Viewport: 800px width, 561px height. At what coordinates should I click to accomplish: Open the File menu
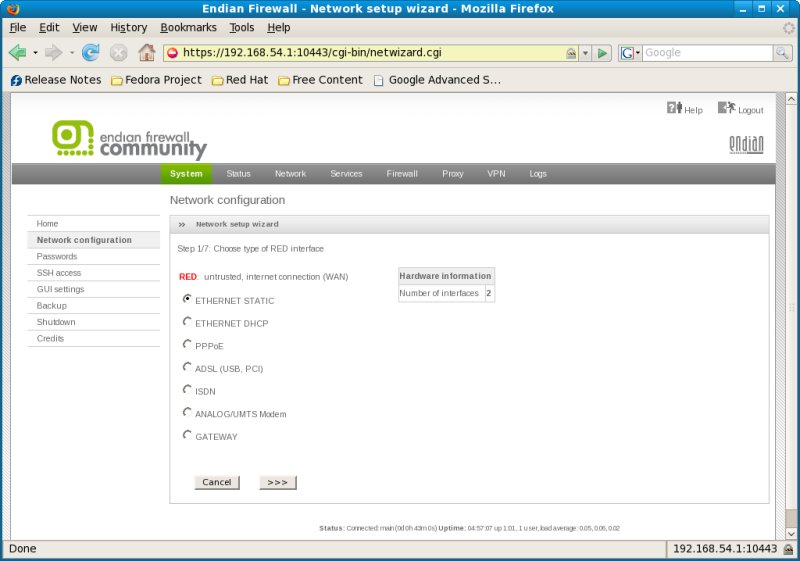click(18, 28)
